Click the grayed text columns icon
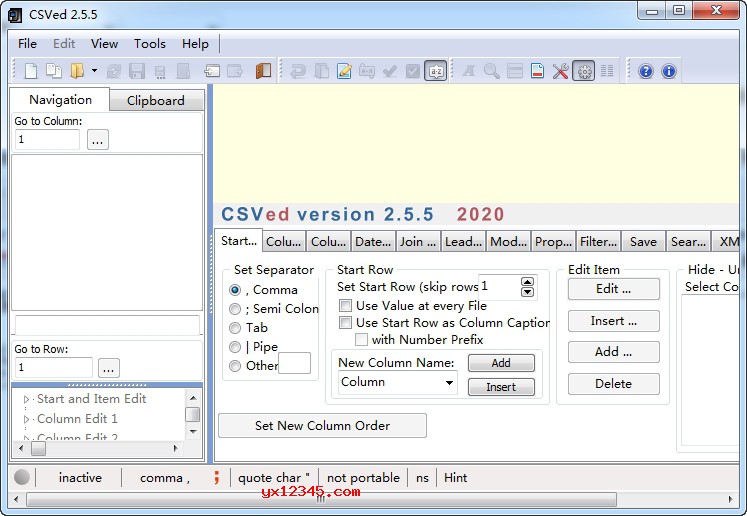747x516 pixels. point(607,71)
